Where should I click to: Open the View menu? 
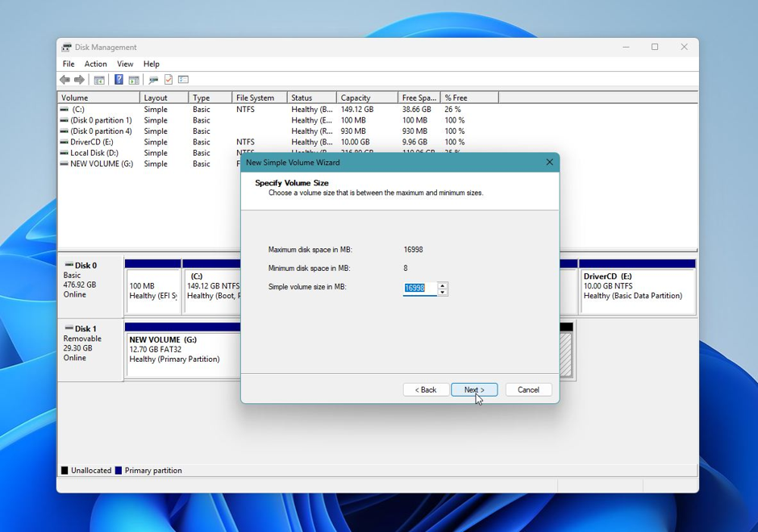coord(125,64)
